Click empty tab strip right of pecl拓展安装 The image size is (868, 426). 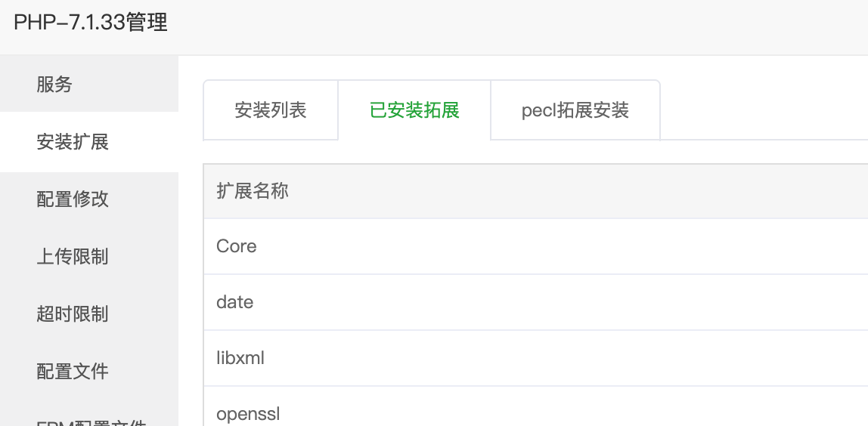(764, 110)
